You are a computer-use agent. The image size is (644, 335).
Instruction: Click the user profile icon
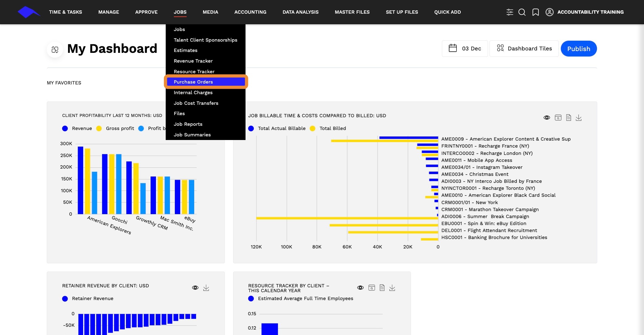tap(549, 12)
